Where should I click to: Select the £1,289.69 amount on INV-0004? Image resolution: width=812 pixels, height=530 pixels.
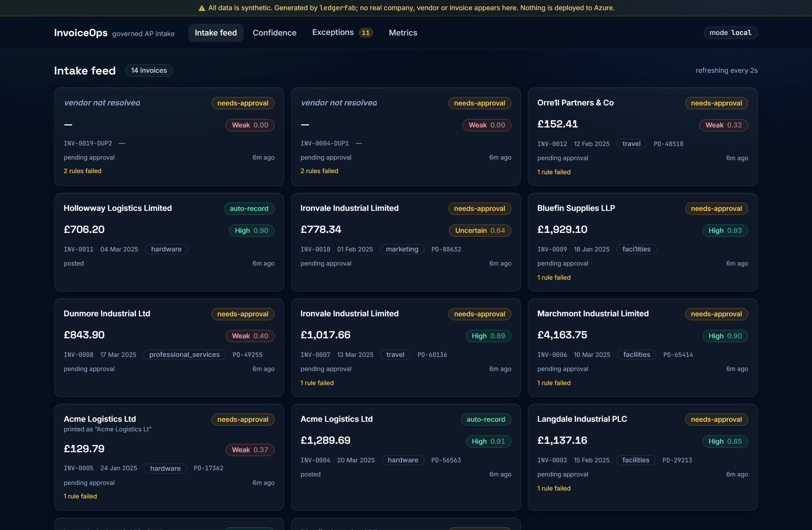[325, 440]
